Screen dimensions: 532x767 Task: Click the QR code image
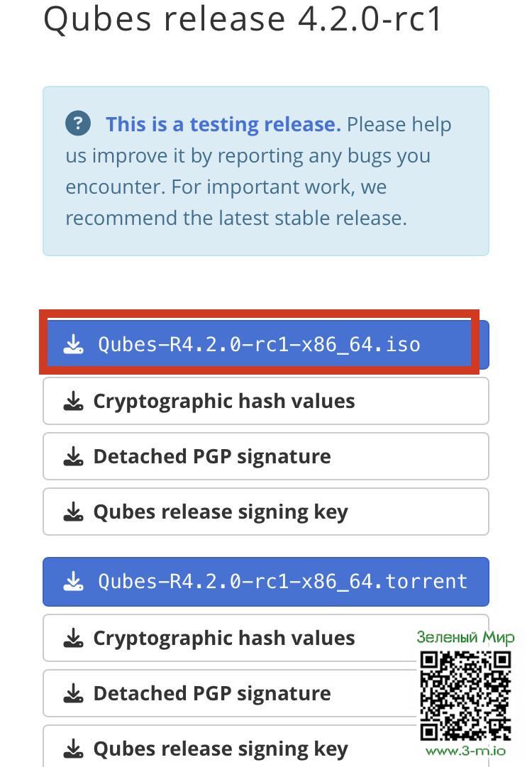click(x=465, y=695)
